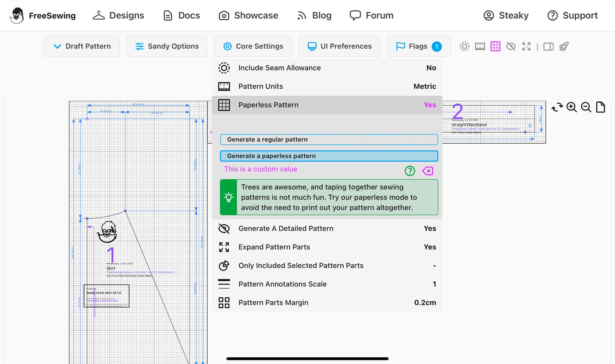
Task: Go to the Showcase page
Action: coord(248,15)
